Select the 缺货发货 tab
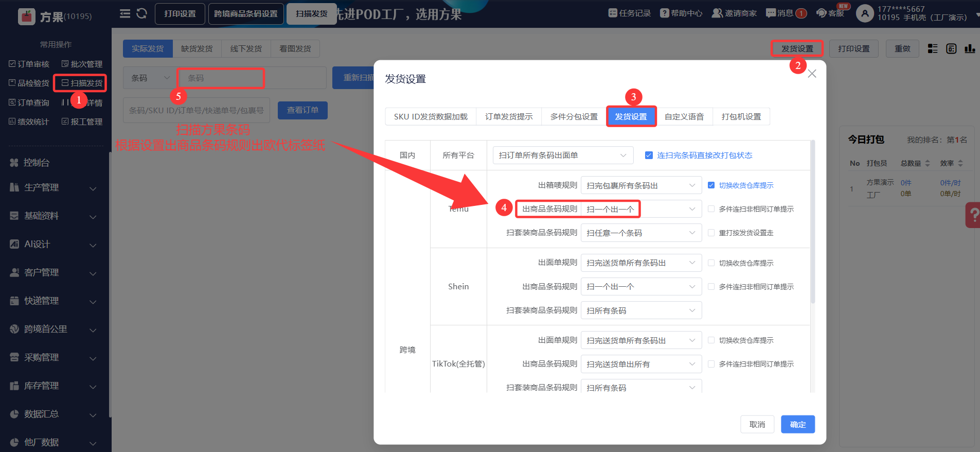 (x=197, y=48)
